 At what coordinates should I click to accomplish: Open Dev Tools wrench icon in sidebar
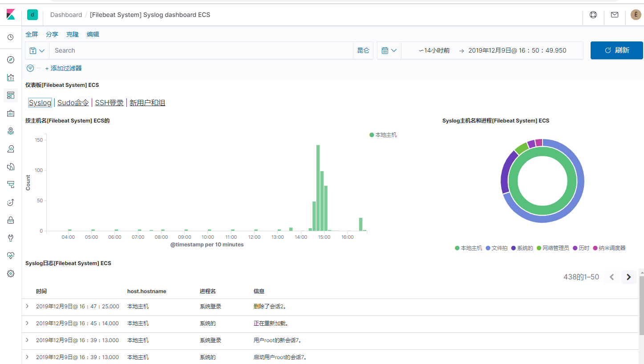click(x=11, y=238)
